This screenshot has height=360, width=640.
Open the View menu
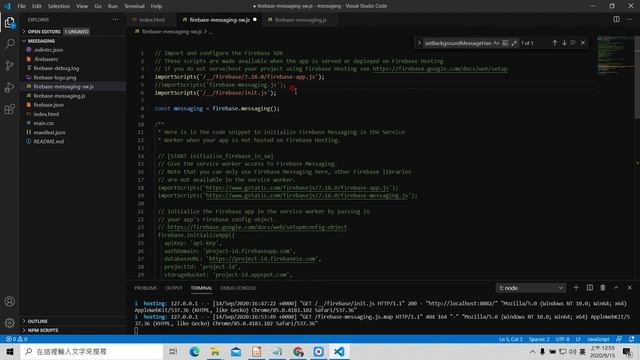coord(82,6)
